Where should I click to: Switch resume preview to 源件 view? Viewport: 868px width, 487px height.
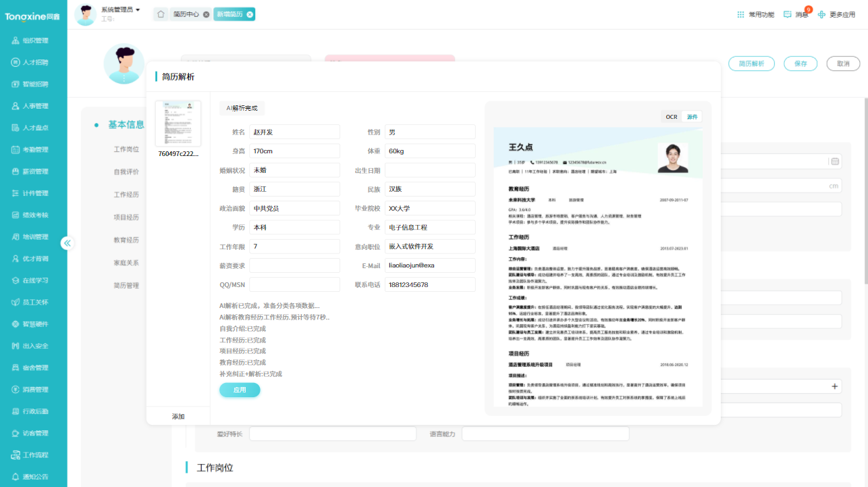pyautogui.click(x=693, y=116)
